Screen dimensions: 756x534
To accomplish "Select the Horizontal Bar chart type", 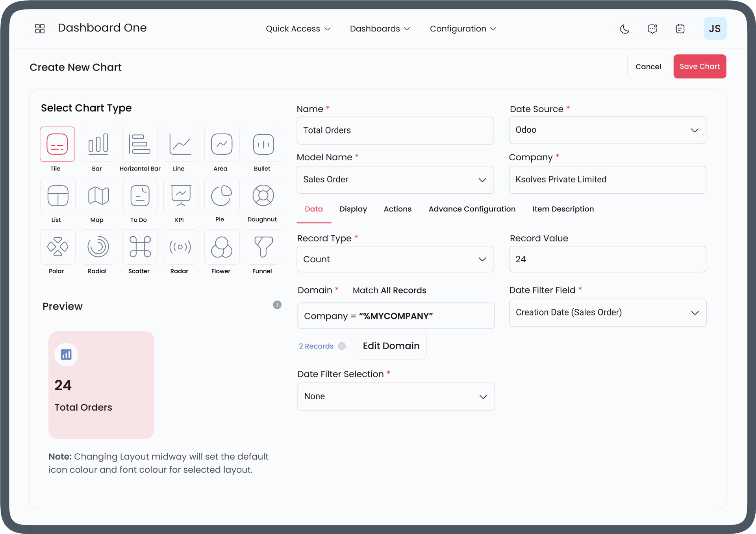I will click(x=140, y=145).
